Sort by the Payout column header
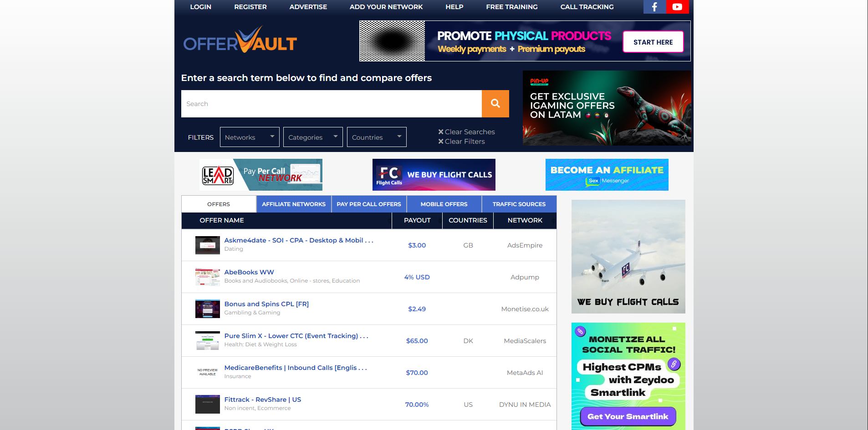 (x=417, y=220)
